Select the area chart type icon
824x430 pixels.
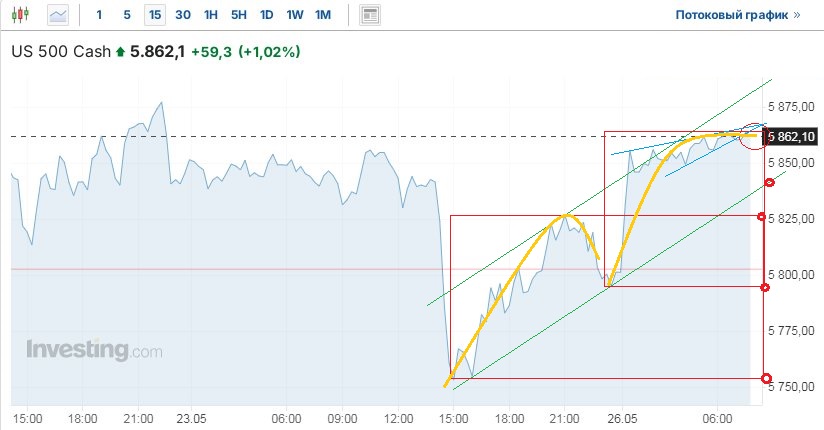pyautogui.click(x=59, y=15)
